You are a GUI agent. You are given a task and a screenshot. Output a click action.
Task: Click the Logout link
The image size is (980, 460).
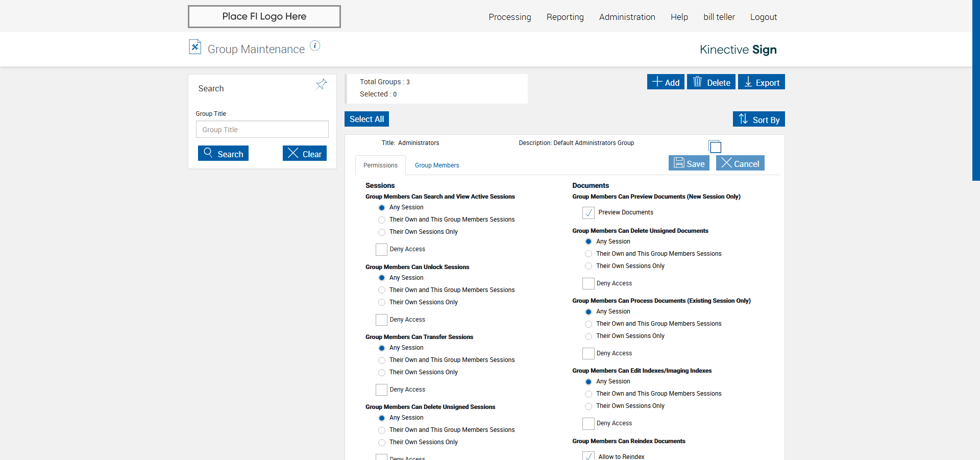tap(763, 17)
